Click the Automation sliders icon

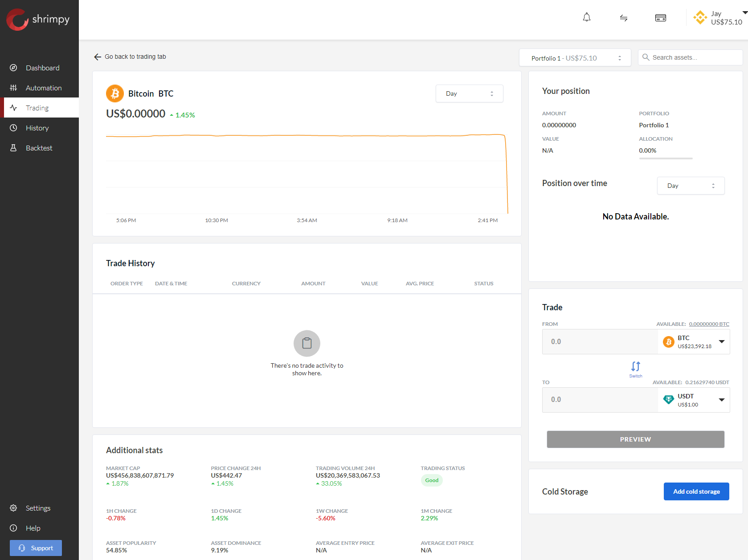pos(13,88)
